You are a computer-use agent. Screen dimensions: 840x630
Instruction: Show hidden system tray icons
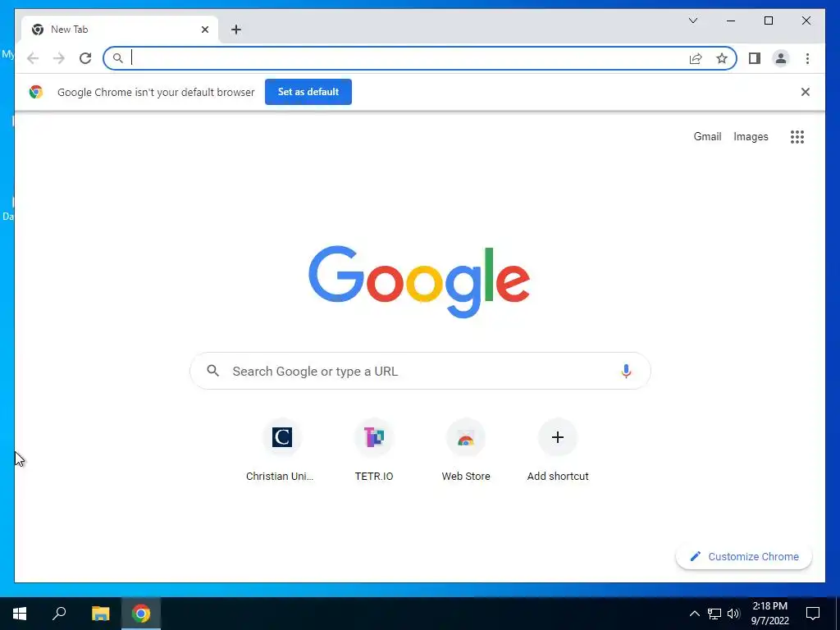[694, 614]
